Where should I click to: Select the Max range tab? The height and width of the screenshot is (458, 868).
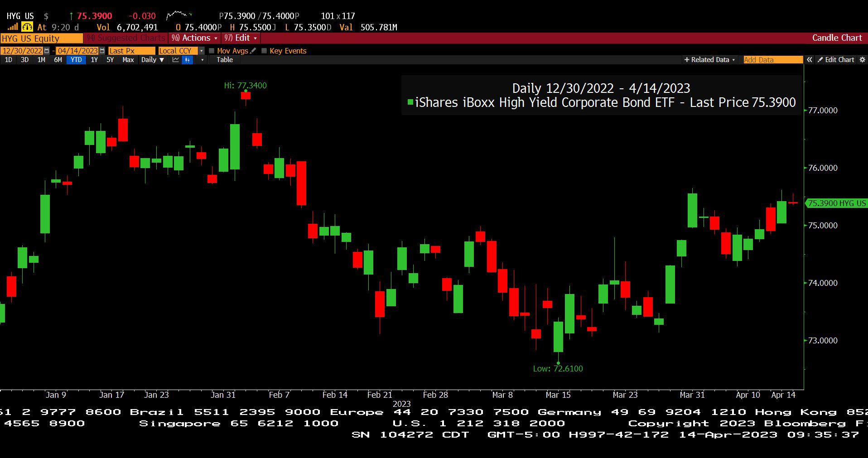(x=128, y=60)
